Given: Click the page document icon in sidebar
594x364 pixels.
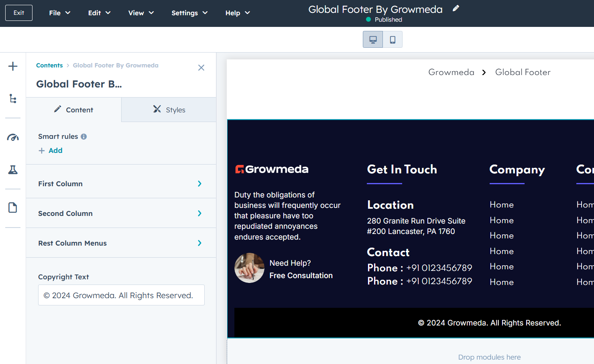Looking at the screenshot, I should tap(13, 207).
